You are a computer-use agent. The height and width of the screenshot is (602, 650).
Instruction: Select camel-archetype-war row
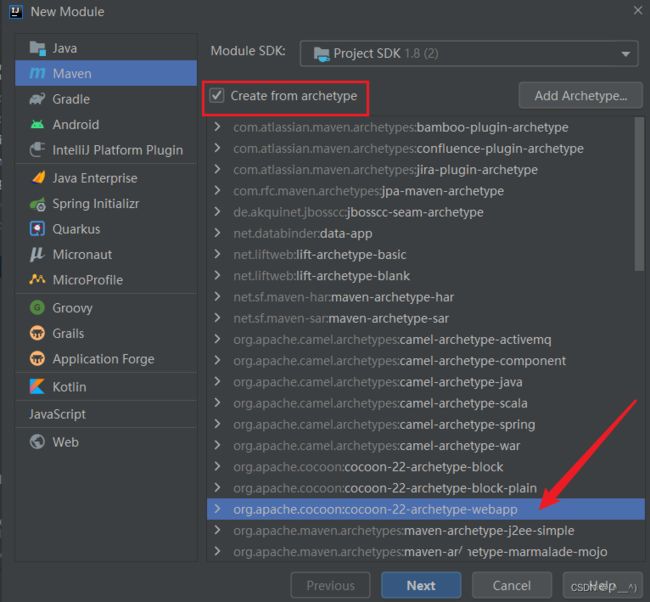420,445
